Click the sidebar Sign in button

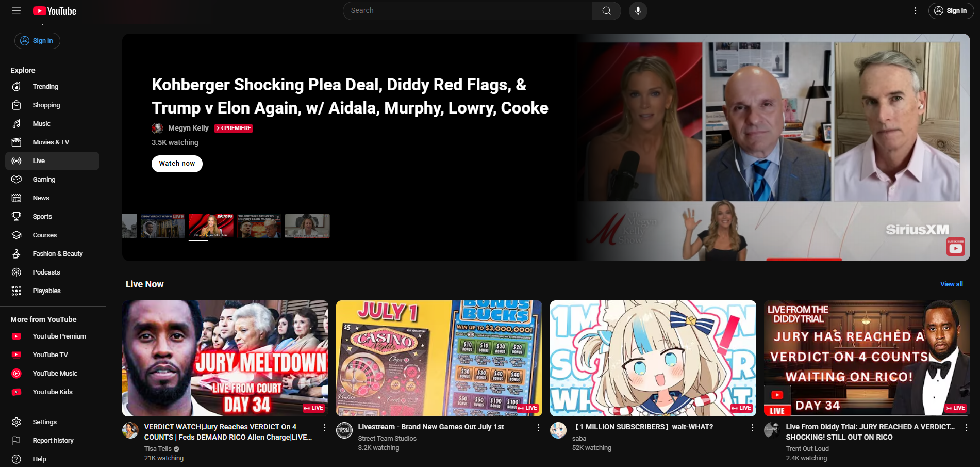coord(37,41)
